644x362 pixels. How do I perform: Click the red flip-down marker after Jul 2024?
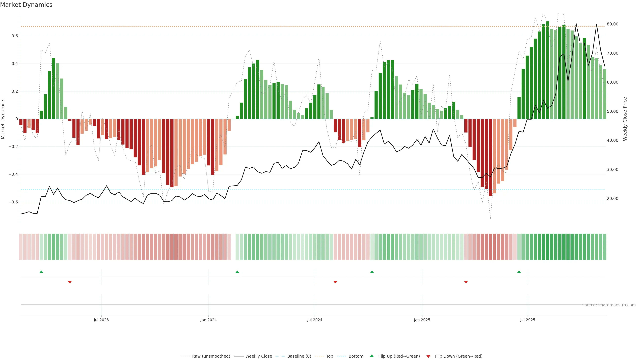click(335, 282)
